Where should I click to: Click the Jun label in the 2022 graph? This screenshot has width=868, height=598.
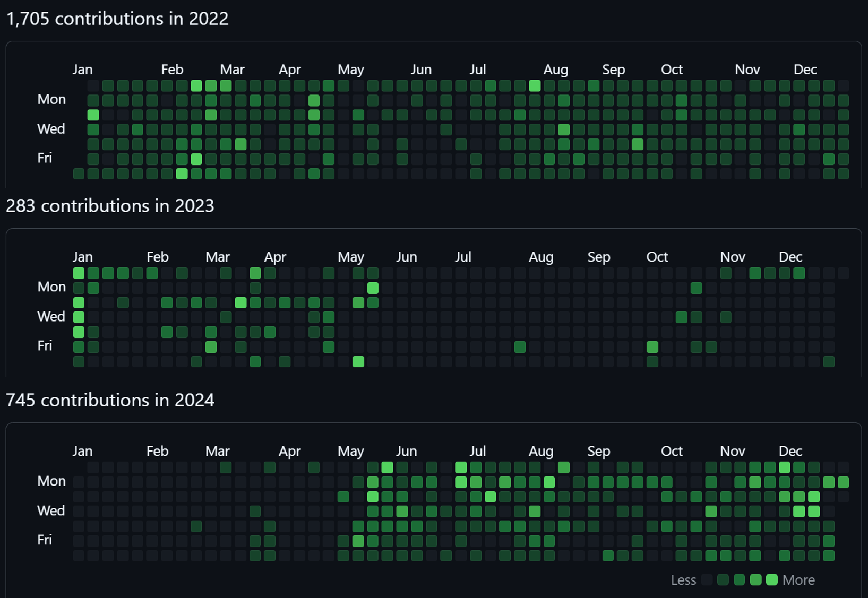(x=421, y=70)
